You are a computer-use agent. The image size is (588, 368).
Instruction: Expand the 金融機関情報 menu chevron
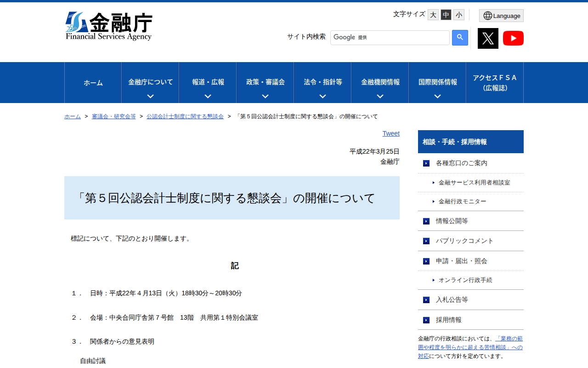pyautogui.click(x=380, y=97)
